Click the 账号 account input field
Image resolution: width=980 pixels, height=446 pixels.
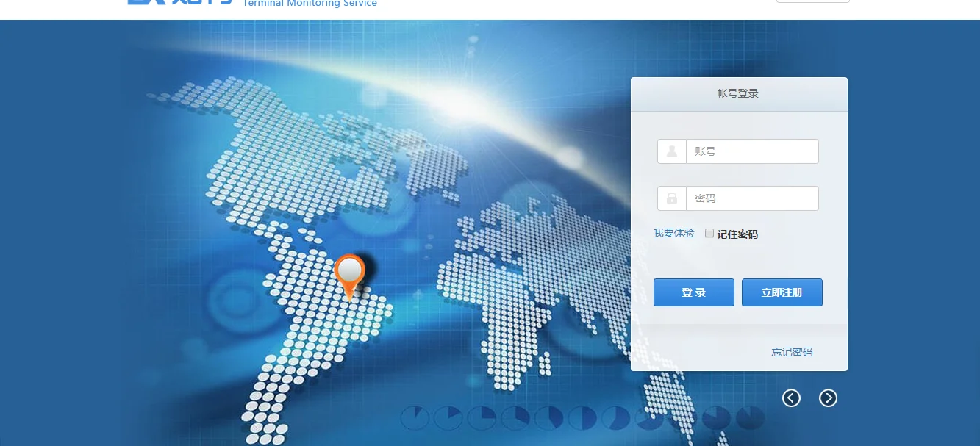pyautogui.click(x=752, y=151)
